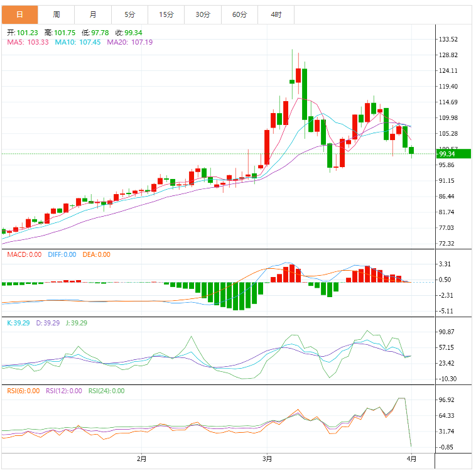Click the MA10: 107.45 label

tap(78, 42)
